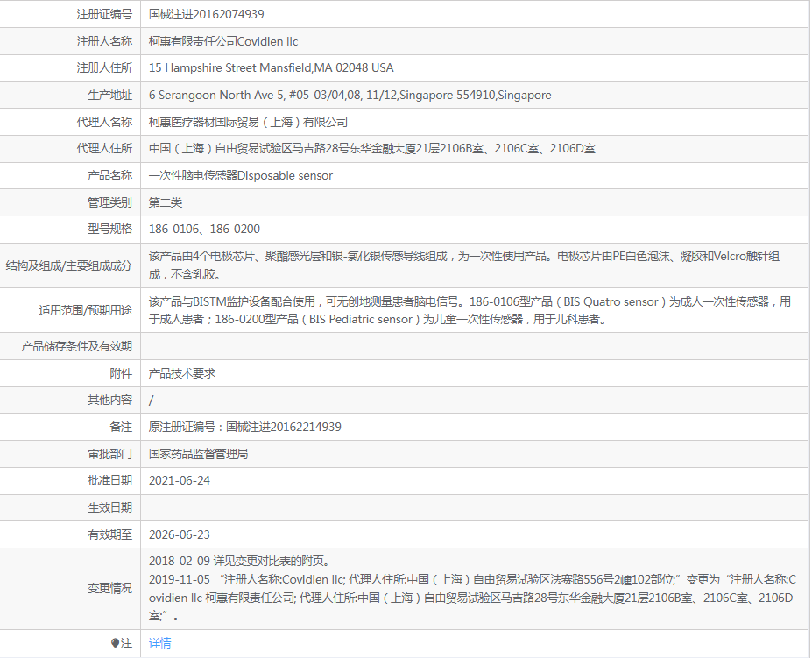Click the 有效期至 label
The image size is (812, 658).
pos(109,534)
